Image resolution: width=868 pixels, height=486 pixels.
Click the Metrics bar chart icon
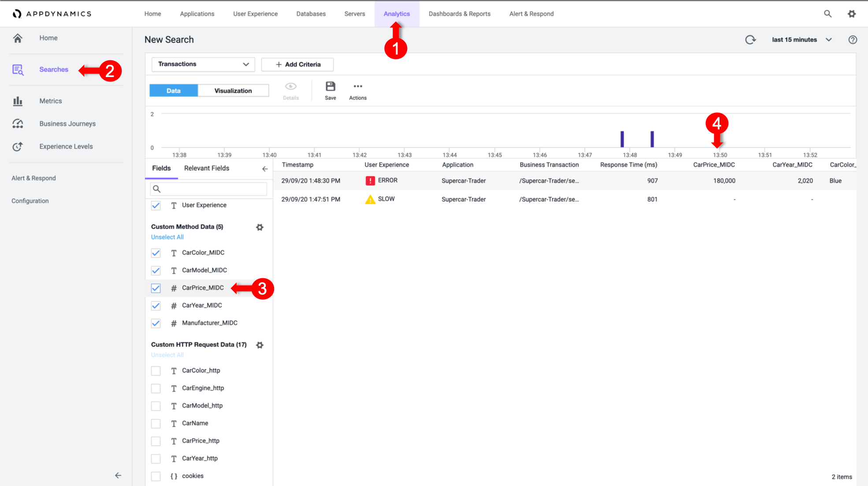pos(18,101)
